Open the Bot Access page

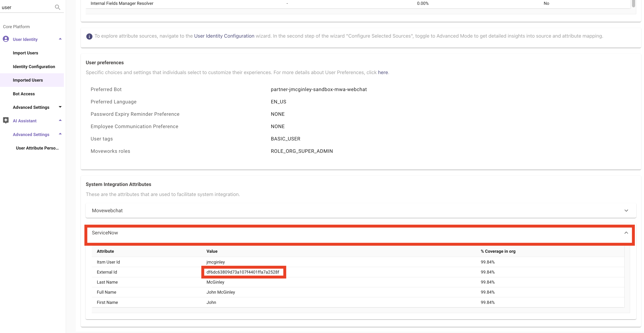click(x=24, y=94)
